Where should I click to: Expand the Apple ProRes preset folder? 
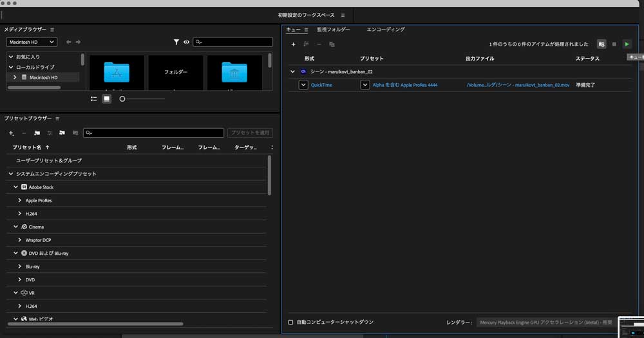pyautogui.click(x=20, y=200)
